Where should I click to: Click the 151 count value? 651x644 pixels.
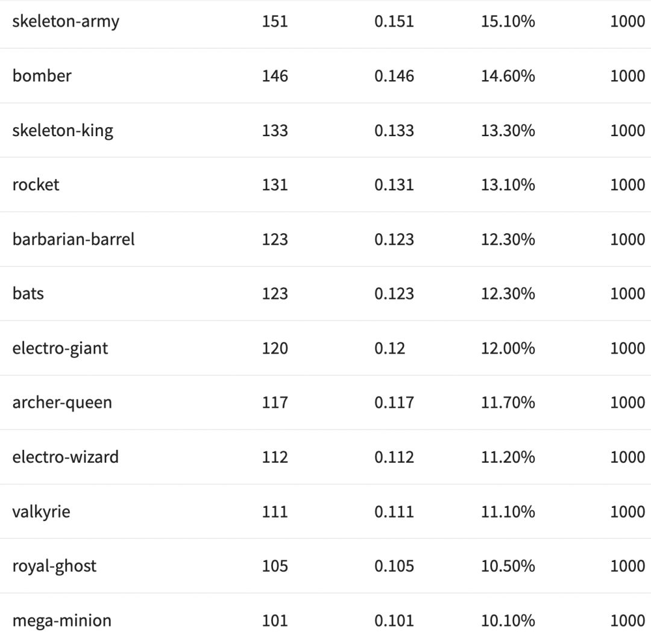275,22
